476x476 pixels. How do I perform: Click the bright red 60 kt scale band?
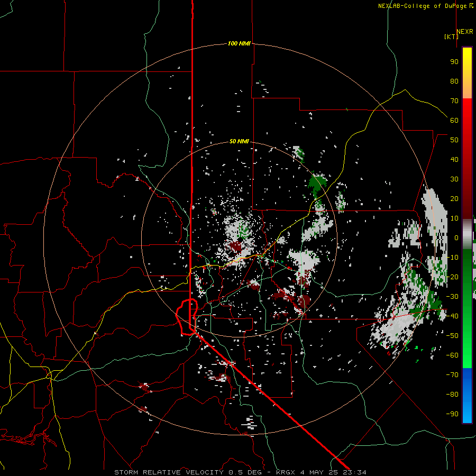(467, 120)
